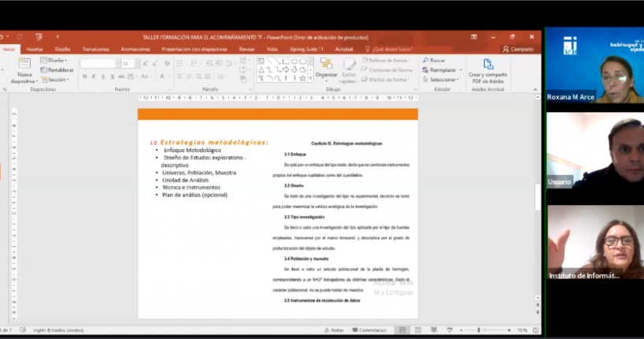Click the Restablecer button
Screen dimensions: 644x339
click(57, 69)
